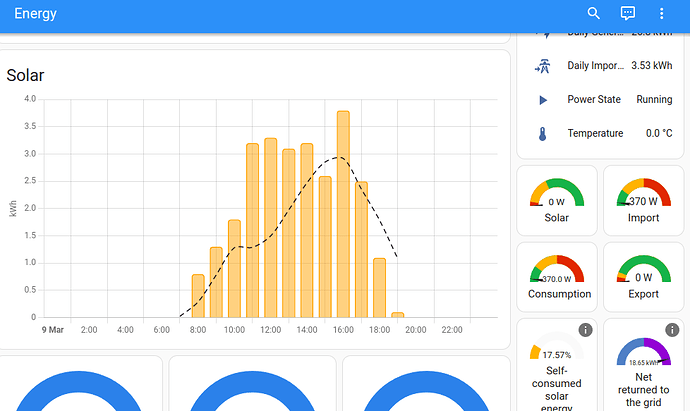The width and height of the screenshot is (690, 411).
Task: Click the 18:00 solar bar
Action: [379, 288]
